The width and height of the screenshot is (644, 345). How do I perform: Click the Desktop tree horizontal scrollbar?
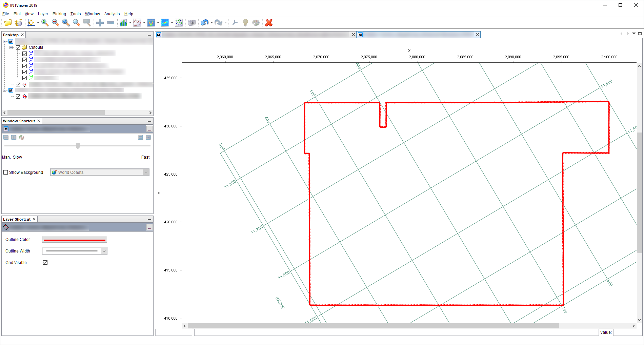pyautogui.click(x=56, y=113)
